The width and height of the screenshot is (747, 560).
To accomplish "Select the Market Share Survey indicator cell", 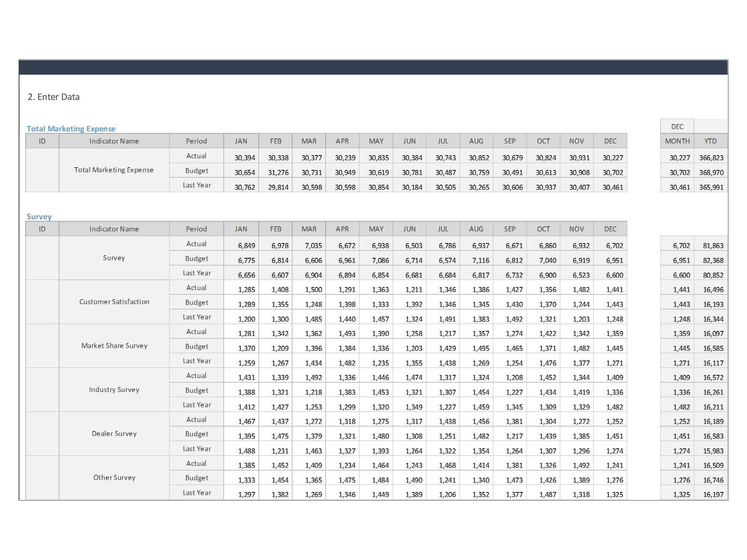I will 114,346.
